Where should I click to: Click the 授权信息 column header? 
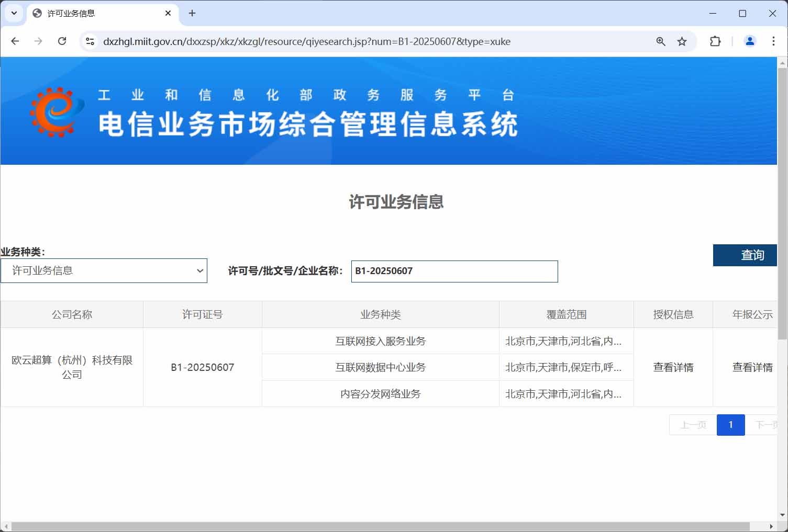tap(673, 314)
